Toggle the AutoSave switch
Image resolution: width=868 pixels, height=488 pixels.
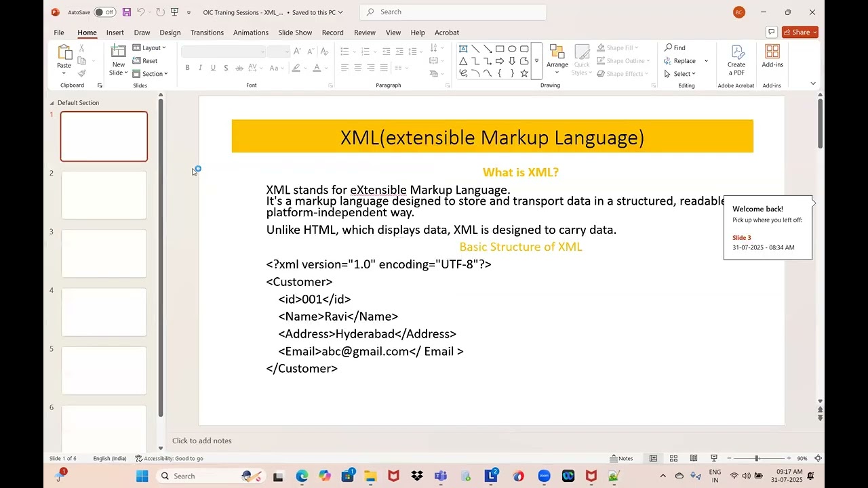(x=104, y=12)
